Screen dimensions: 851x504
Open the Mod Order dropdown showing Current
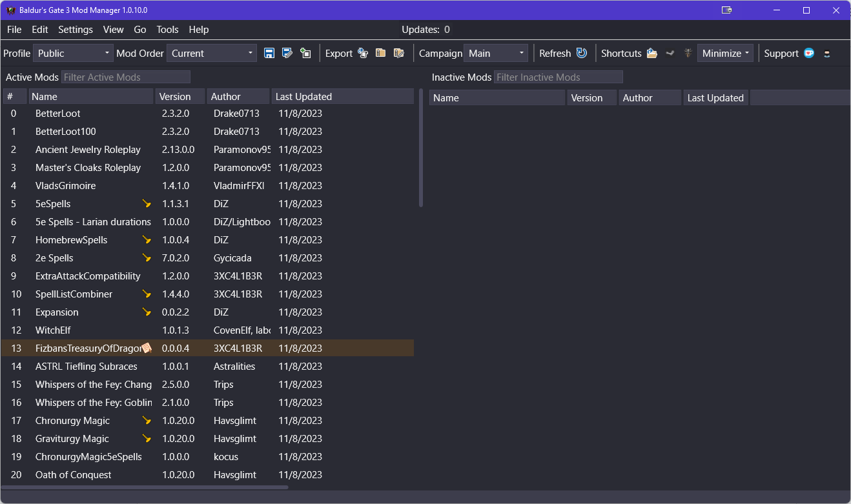(212, 53)
